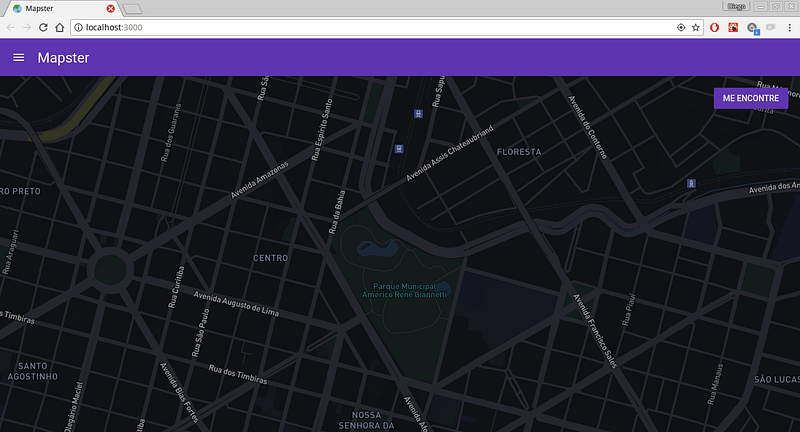
Task: Click the faded gray extension icon
Action: [x=770, y=28]
